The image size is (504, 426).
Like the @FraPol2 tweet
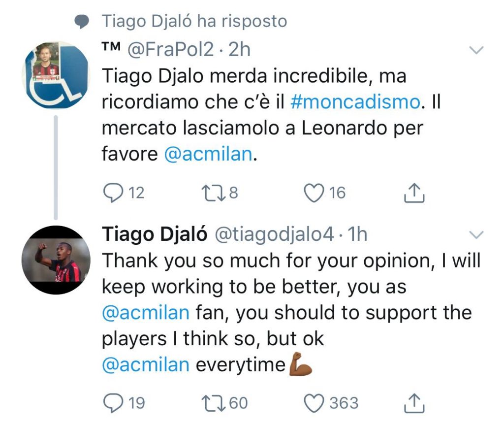click(x=313, y=193)
